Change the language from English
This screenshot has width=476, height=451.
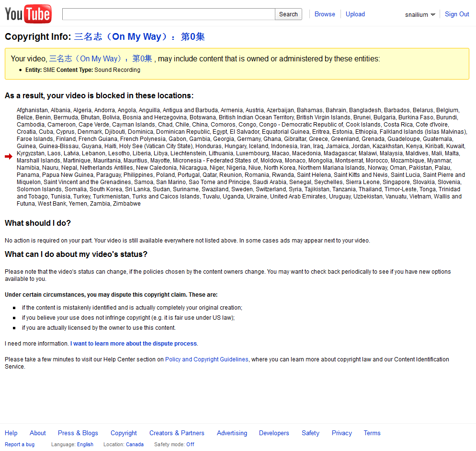(x=85, y=444)
